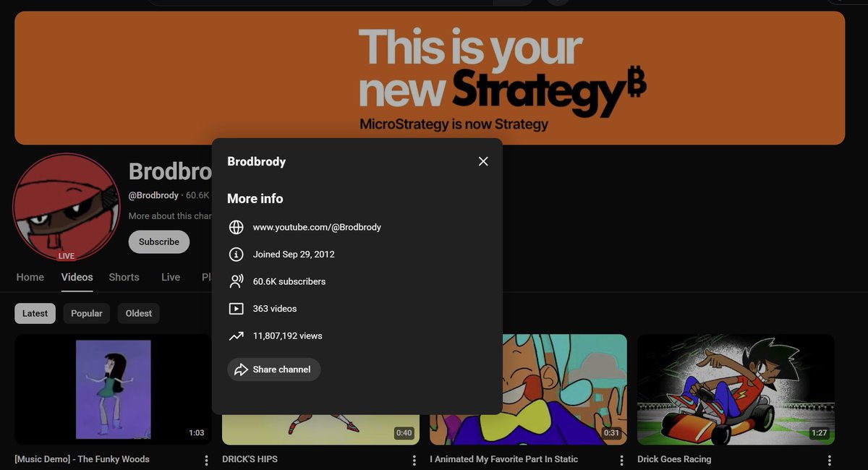
Task: Click the '60.6K subscribers' text in dialog
Action: pos(289,281)
